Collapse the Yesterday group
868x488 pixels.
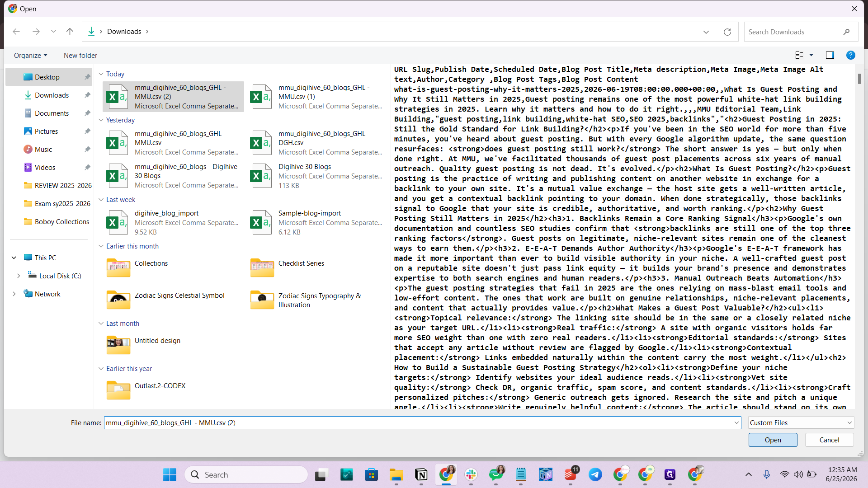pos(101,120)
